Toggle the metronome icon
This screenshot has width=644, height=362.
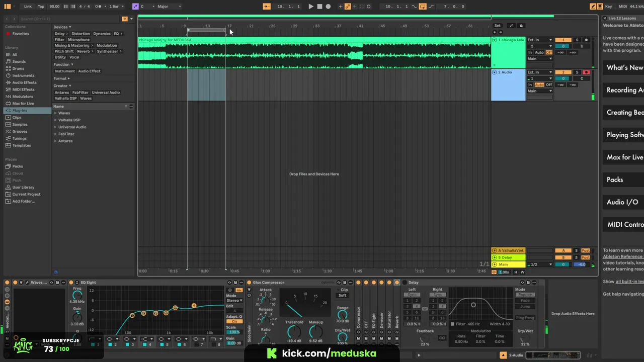coord(99,7)
